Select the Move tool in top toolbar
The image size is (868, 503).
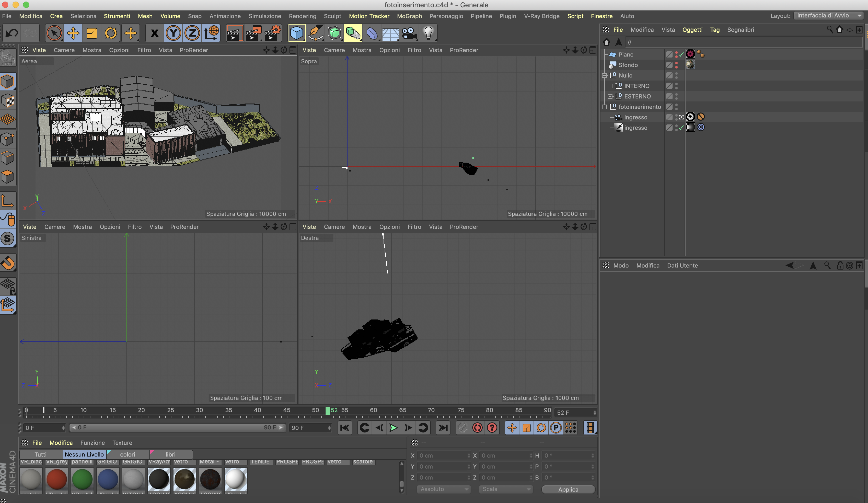(73, 33)
